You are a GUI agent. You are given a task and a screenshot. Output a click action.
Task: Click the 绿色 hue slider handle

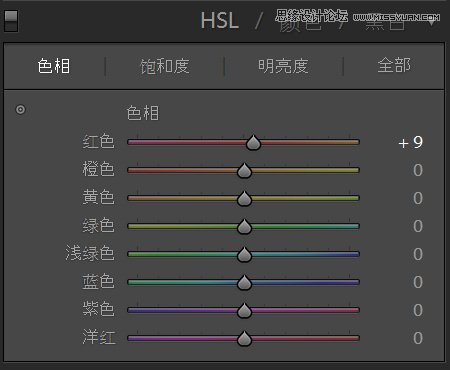[244, 227]
